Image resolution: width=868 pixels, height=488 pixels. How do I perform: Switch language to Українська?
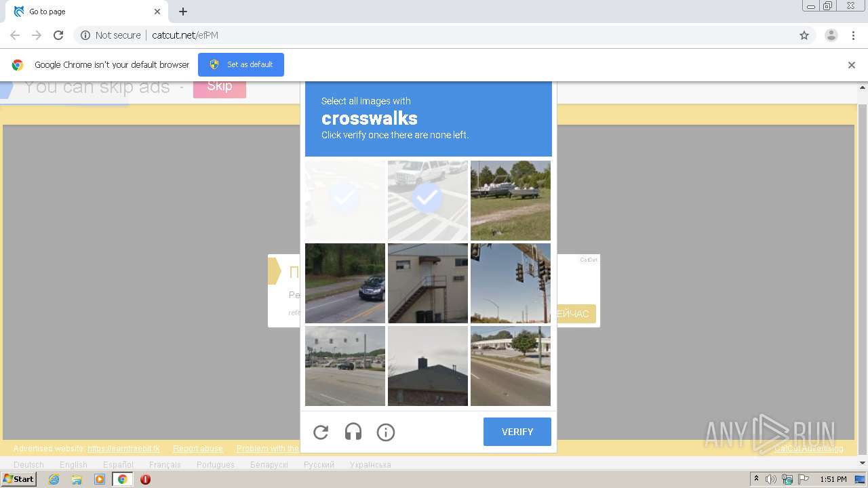click(x=370, y=465)
